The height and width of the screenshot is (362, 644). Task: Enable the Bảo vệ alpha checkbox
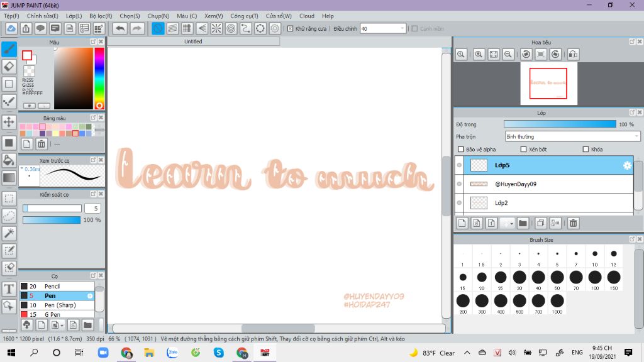(x=461, y=150)
